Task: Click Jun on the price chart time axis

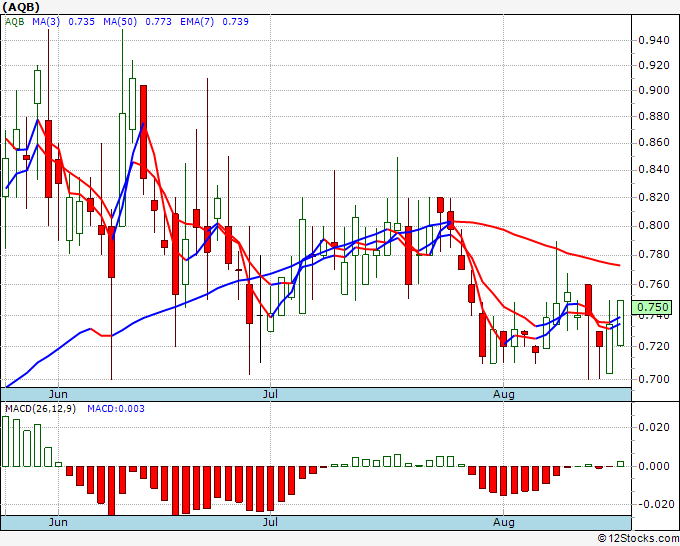Action: click(58, 394)
